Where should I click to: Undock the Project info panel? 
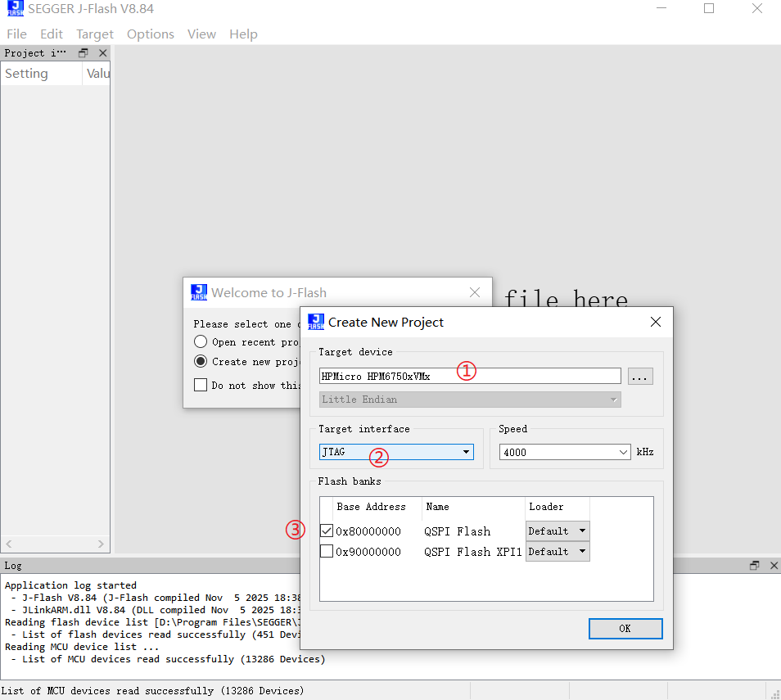[84, 53]
